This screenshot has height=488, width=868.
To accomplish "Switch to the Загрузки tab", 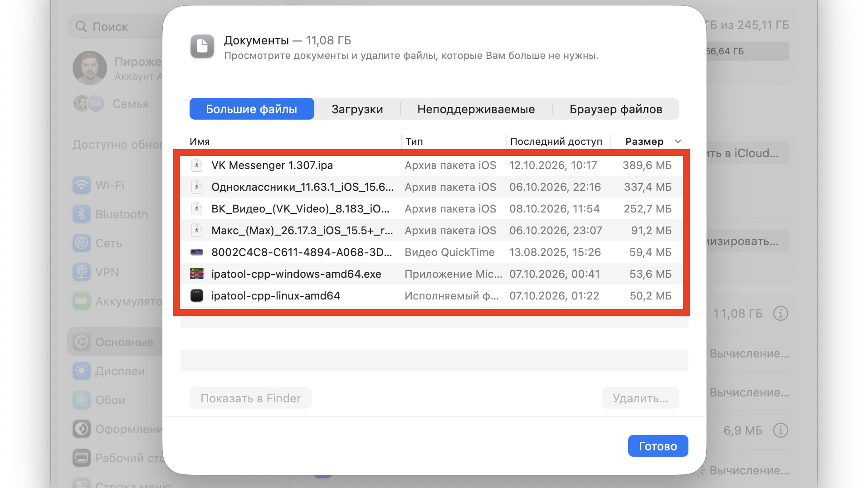I will pyautogui.click(x=357, y=109).
